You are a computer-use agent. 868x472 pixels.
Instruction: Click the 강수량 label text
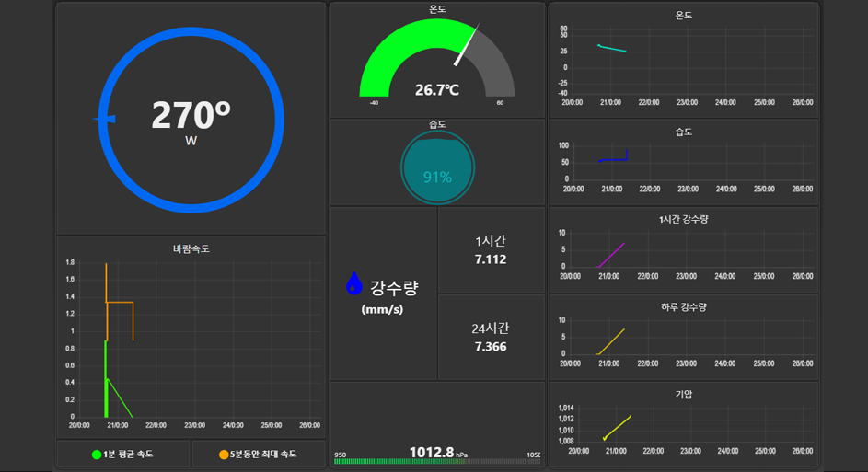tap(394, 288)
